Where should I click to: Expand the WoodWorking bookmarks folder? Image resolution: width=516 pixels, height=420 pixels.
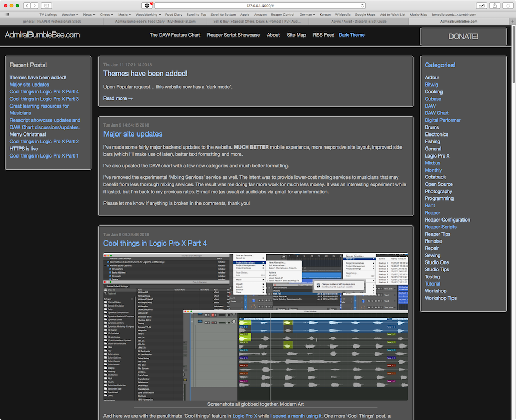click(146, 14)
